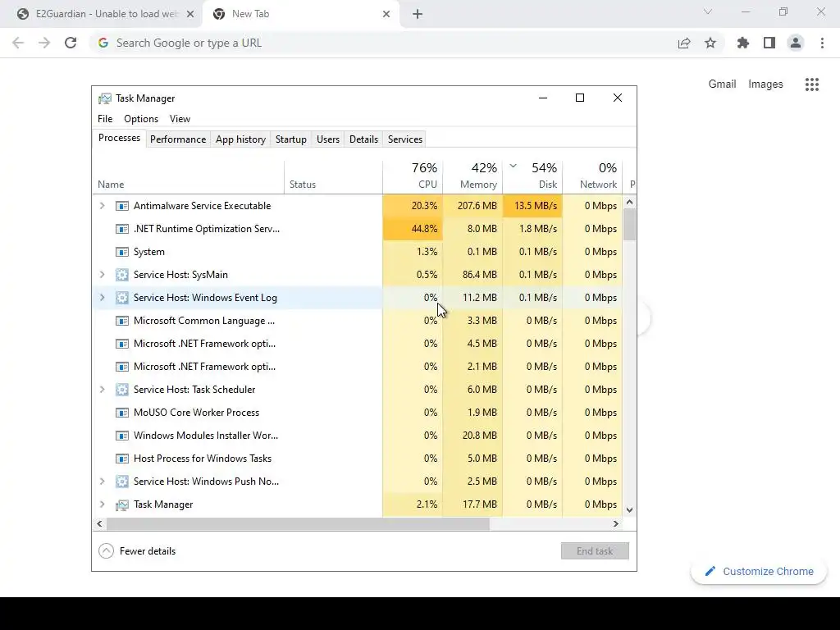The width and height of the screenshot is (840, 630).
Task: Click Service Host: Task Scheduler gear icon
Action: click(122, 390)
